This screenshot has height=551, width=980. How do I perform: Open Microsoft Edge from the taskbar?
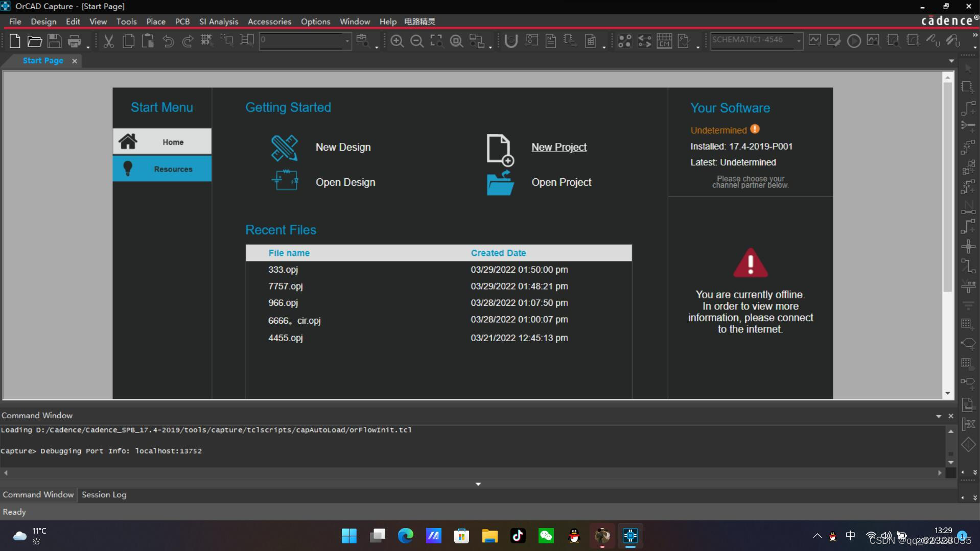406,536
